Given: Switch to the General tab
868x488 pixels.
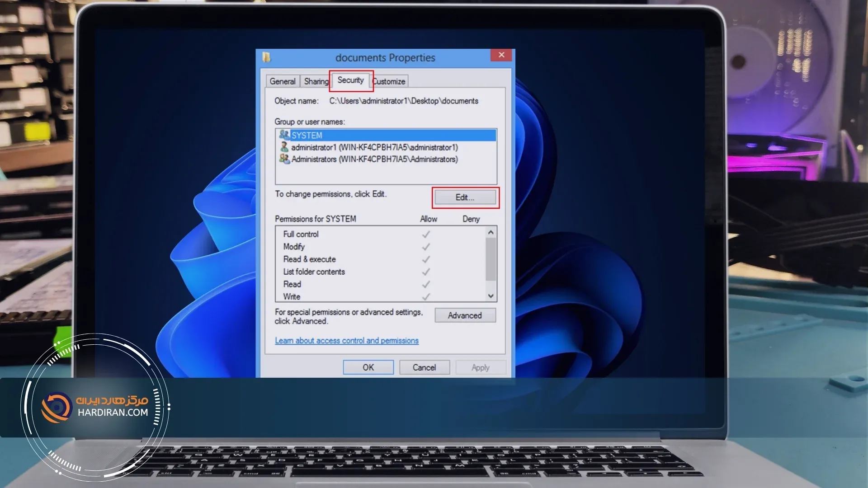Looking at the screenshot, I should click(x=282, y=81).
